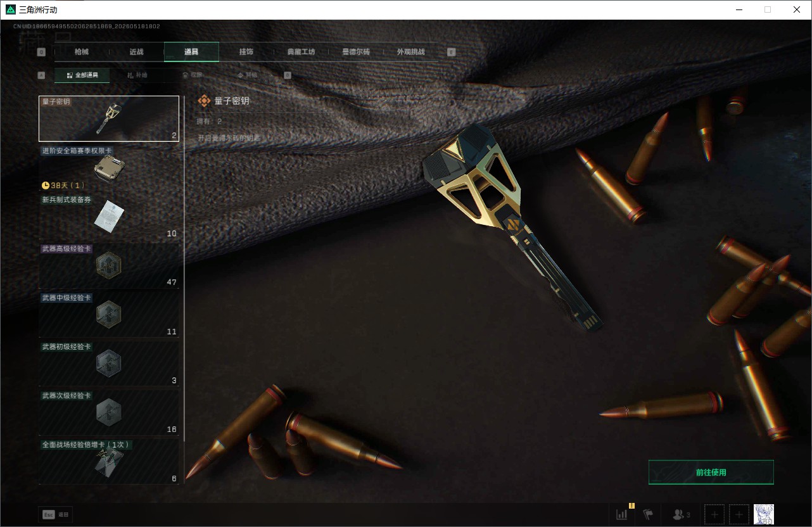Click the 38天（1） expiry timer label
The image size is (812, 527).
coord(63,186)
